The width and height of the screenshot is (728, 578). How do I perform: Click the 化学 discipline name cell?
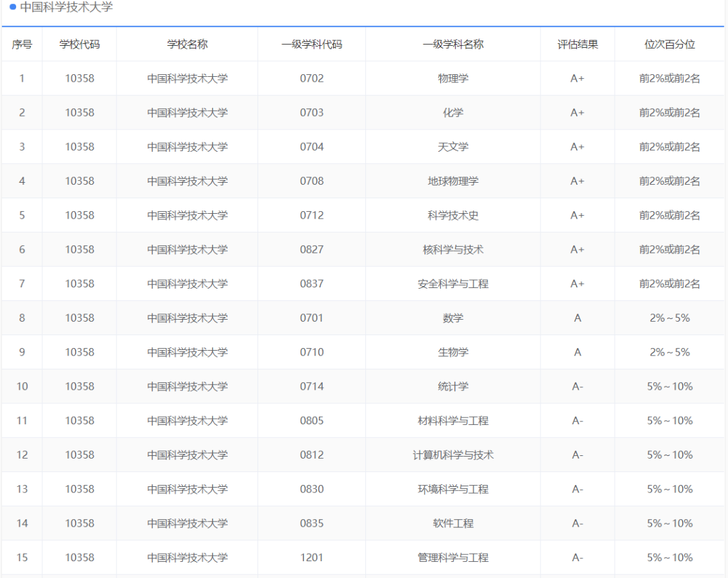click(x=453, y=113)
